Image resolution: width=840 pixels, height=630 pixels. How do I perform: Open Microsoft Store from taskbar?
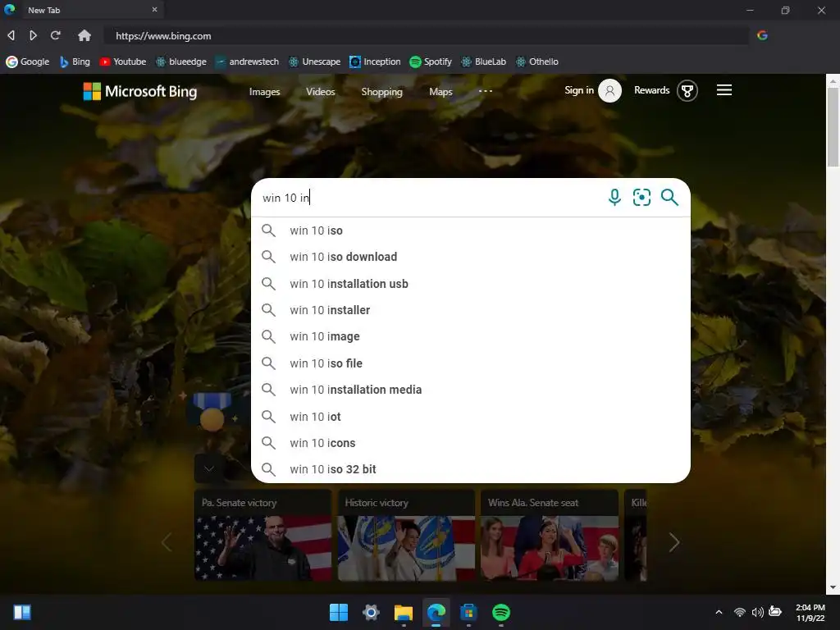[468, 612]
